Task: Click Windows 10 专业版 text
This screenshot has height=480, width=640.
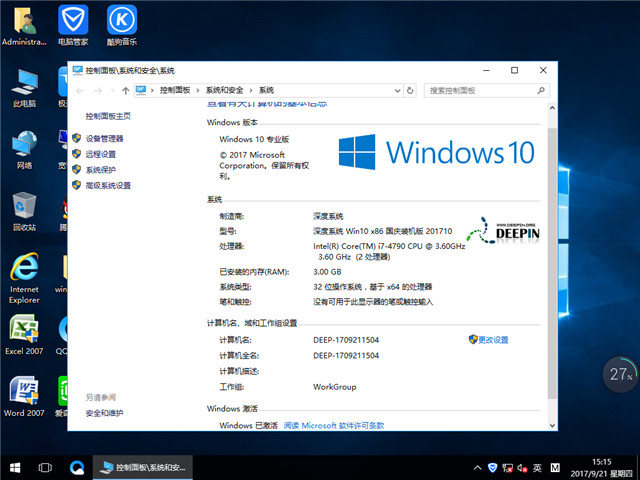Action: coord(254,139)
